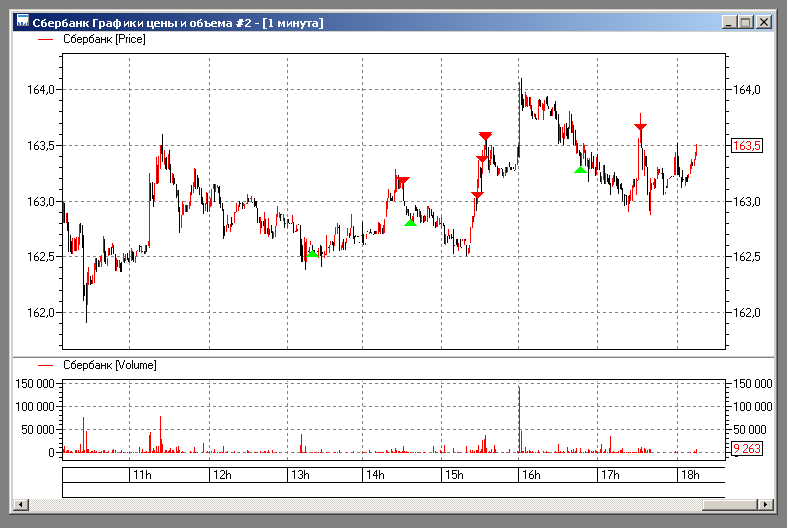Click the 16h time axis label
The height and width of the screenshot is (528, 787).
[x=532, y=475]
